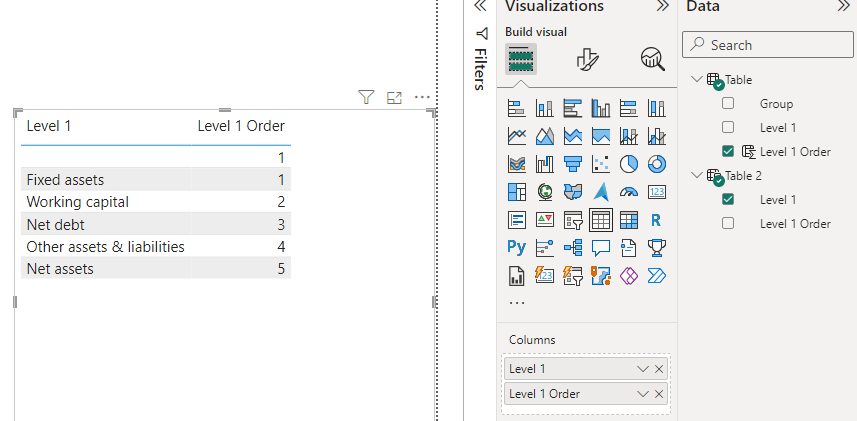Screen dimensions: 857x421
Task: Tick Level 1 Order checkbox under Table 2
Action: (x=727, y=223)
